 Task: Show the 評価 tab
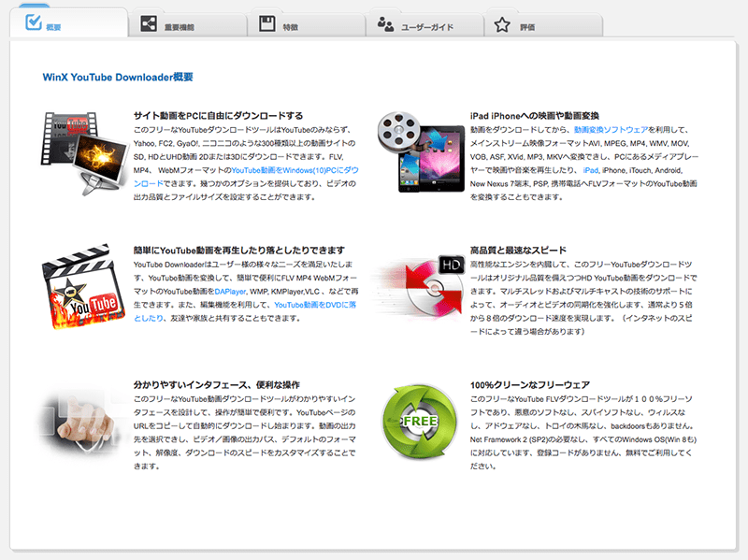click(544, 24)
